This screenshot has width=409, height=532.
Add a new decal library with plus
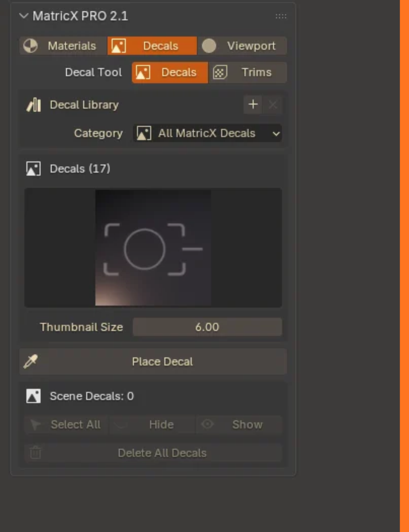pos(253,104)
